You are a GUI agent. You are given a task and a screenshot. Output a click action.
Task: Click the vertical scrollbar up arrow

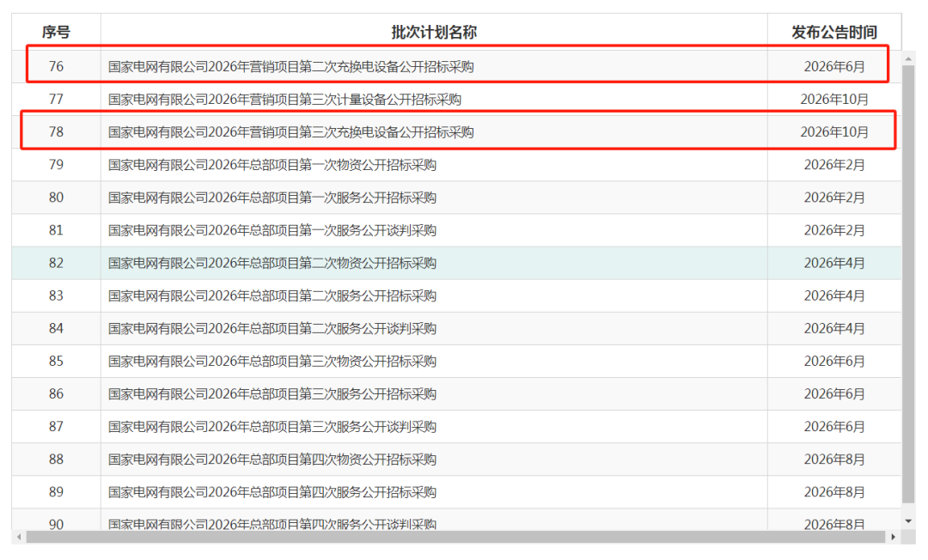[x=908, y=58]
